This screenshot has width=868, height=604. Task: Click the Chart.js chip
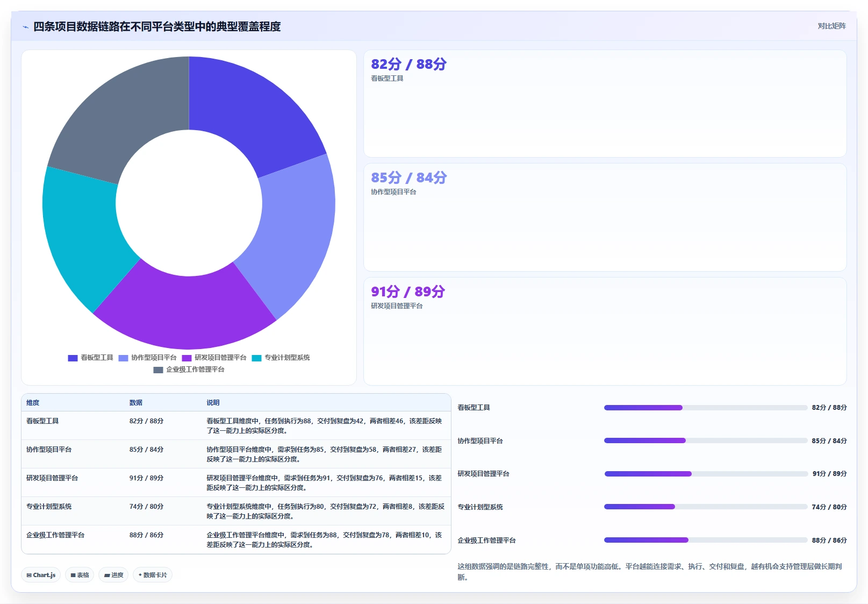(41, 575)
